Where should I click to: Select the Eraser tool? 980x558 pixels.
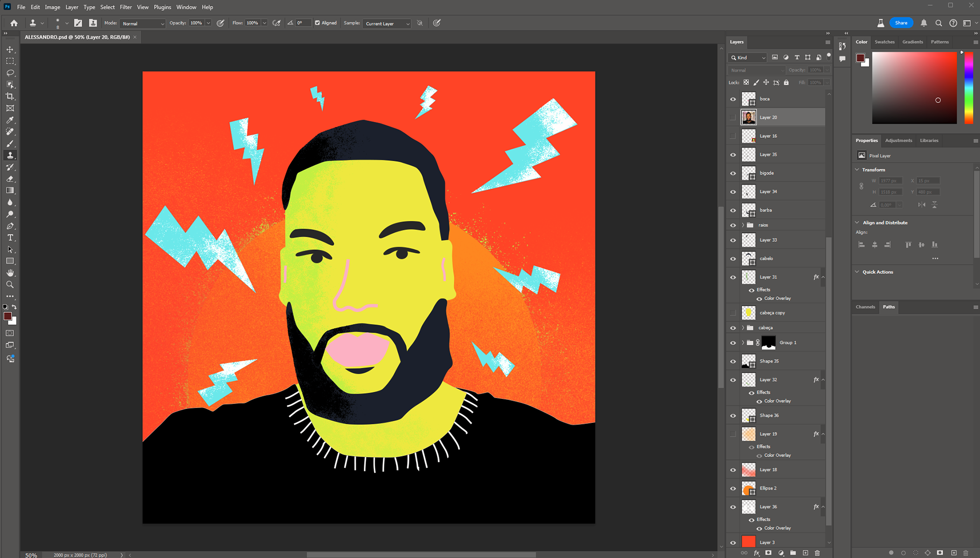tap(10, 179)
